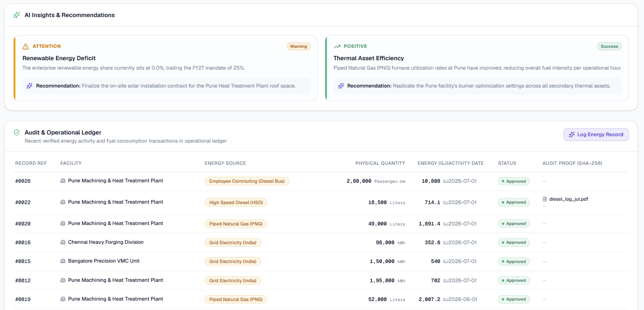Screen dimensions: 644x310
Task: Click the High Speed Diesel (HSD) tag
Action: click(236, 202)
